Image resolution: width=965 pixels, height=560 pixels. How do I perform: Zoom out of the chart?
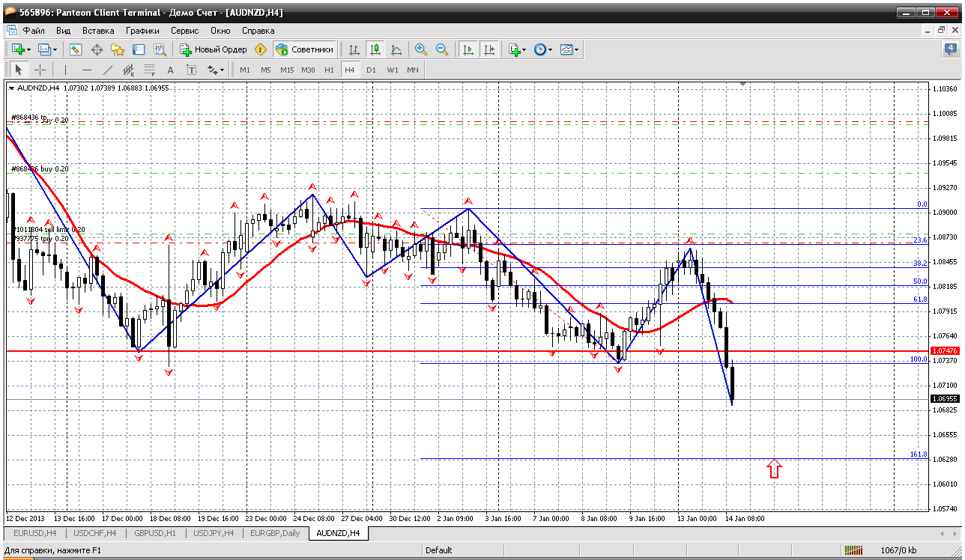click(442, 49)
